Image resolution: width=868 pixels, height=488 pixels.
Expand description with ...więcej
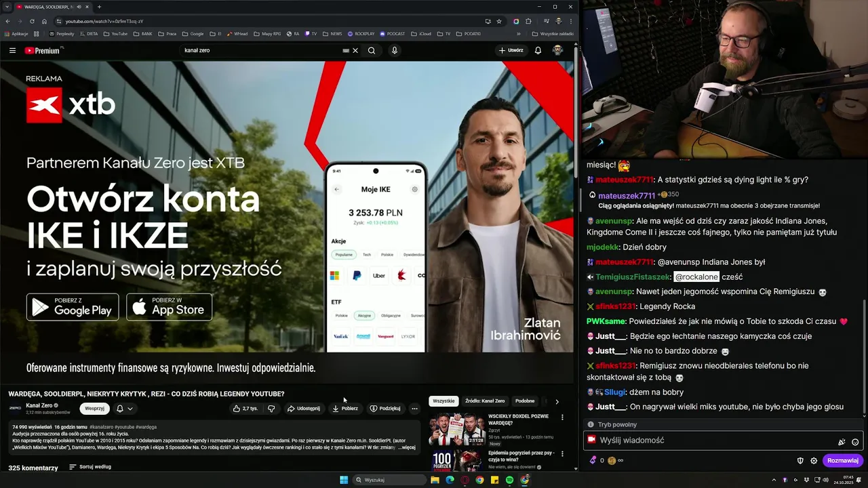[406, 447]
